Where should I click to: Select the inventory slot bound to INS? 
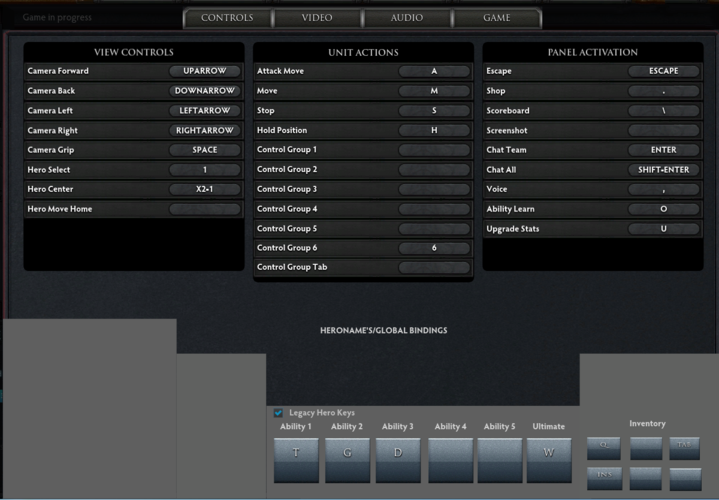[x=604, y=477]
